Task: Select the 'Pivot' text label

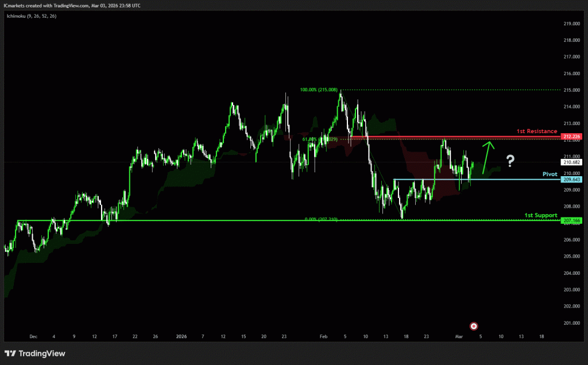Action: pos(550,173)
